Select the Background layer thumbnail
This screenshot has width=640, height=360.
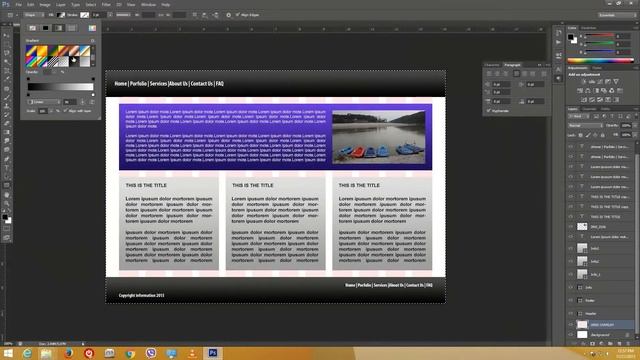click(582, 335)
